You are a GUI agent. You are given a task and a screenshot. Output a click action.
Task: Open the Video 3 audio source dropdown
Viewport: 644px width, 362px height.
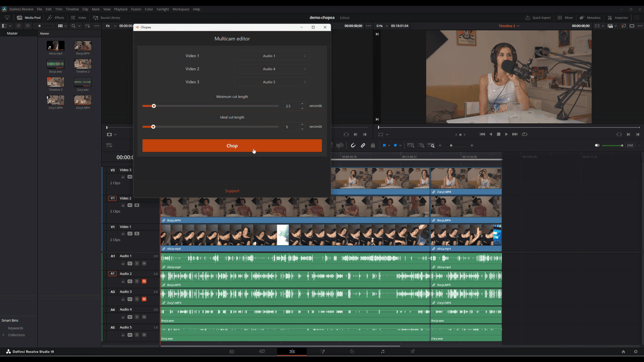[x=272, y=82]
